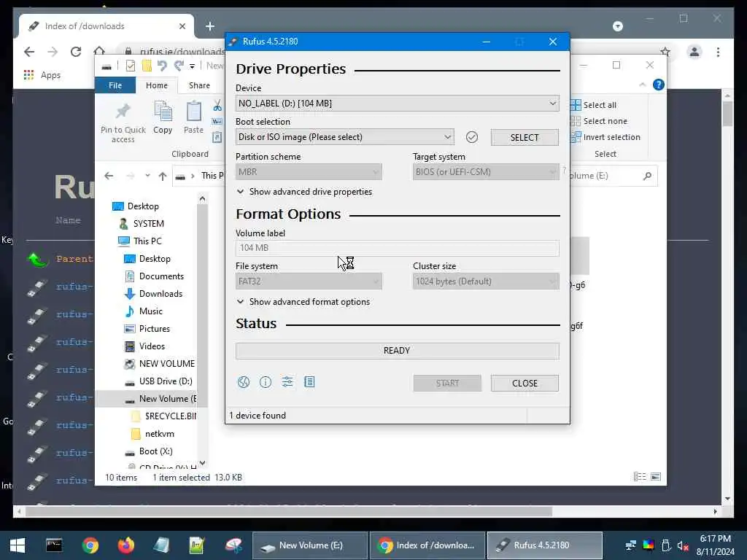Click the Explorer search magnifier icon
Screen dimensions: 747x560
pos(647,176)
